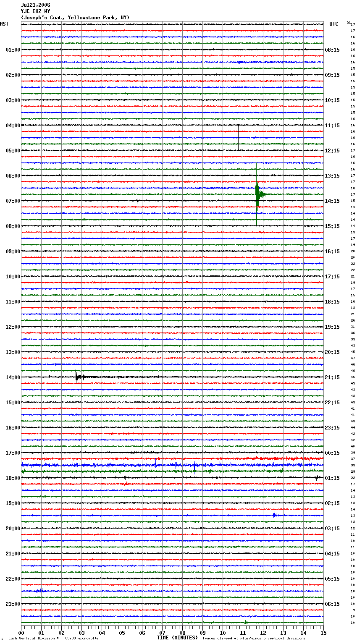
Task: Click the DC value 33
Action: 353,466
